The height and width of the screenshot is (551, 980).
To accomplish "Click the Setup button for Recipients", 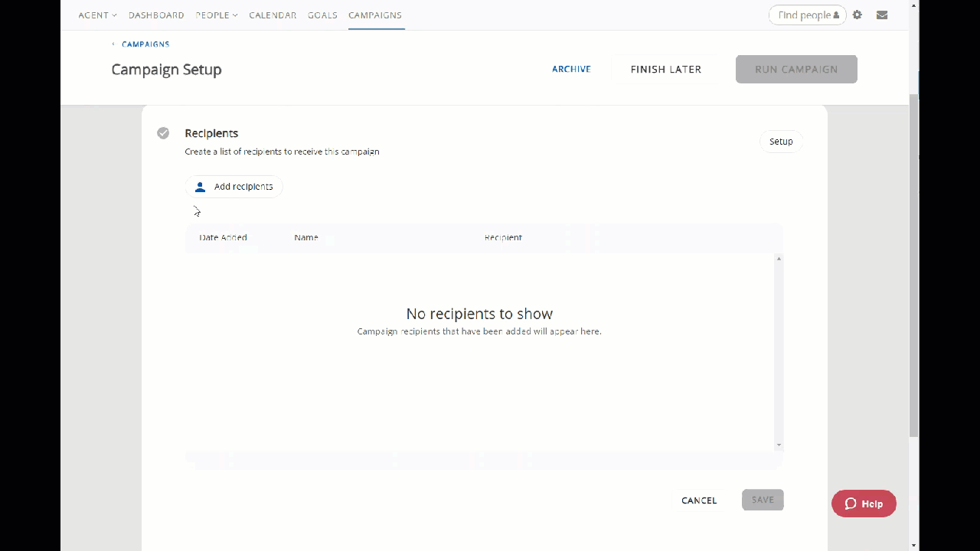I will tap(781, 142).
